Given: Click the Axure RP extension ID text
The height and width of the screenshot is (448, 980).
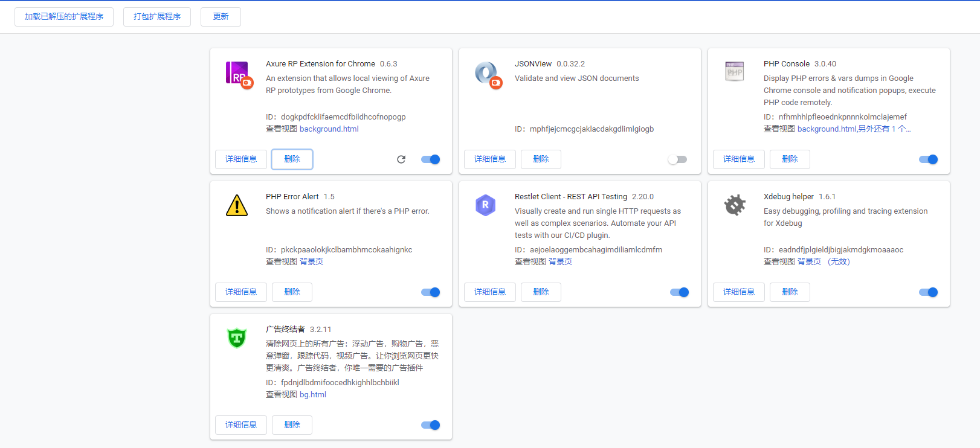Looking at the screenshot, I should pyautogui.click(x=336, y=117).
